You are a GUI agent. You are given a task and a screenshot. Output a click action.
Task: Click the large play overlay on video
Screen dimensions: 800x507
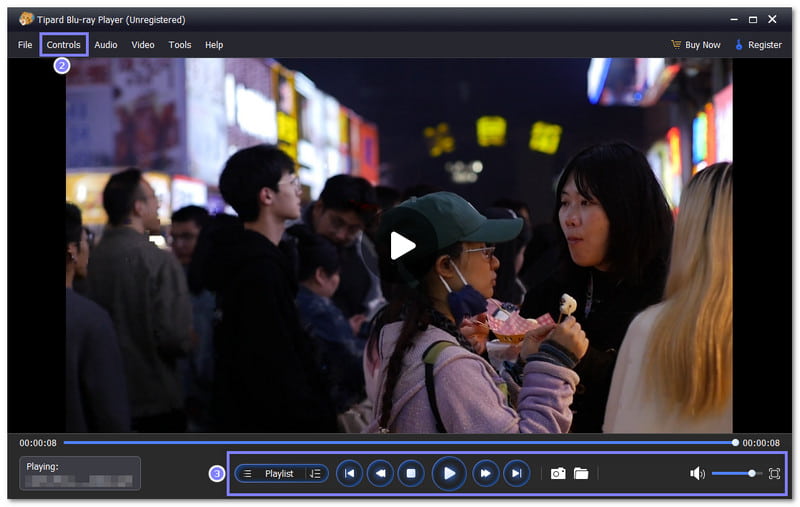[x=403, y=246]
